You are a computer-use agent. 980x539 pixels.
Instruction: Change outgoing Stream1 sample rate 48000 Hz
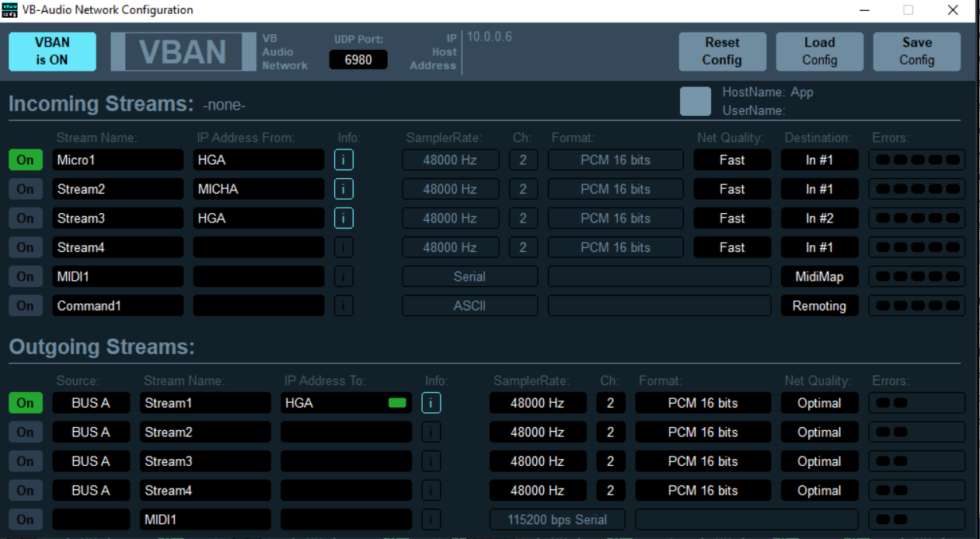click(538, 403)
